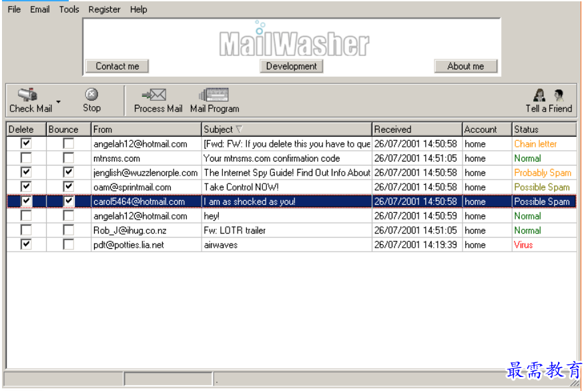Select sender carol5464@hotmail.com
Image resolution: width=588 pixels, height=391 pixels.
pyautogui.click(x=139, y=202)
